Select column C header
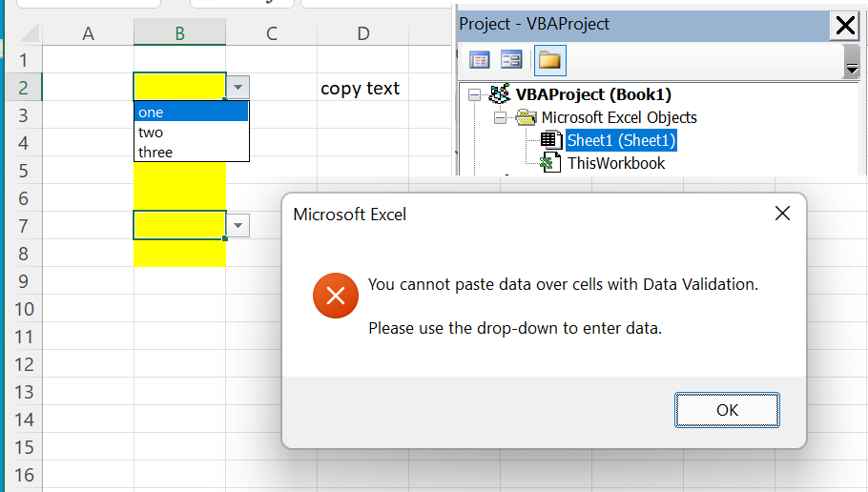Screen dimensions: 868x492 click(x=271, y=33)
